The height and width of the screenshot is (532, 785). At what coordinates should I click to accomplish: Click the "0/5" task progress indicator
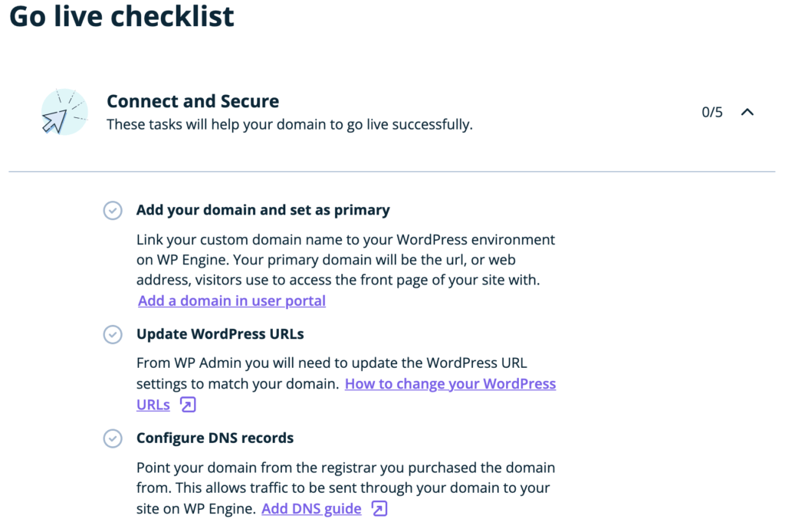711,111
